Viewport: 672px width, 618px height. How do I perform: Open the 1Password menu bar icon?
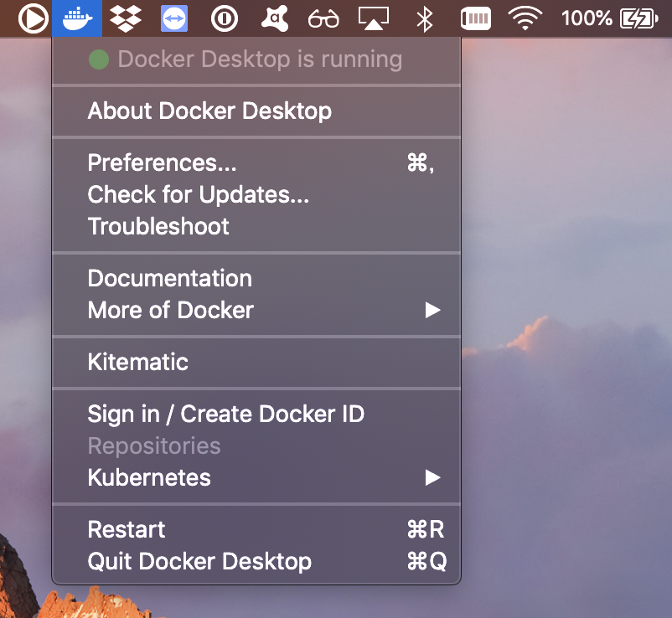pyautogui.click(x=225, y=18)
